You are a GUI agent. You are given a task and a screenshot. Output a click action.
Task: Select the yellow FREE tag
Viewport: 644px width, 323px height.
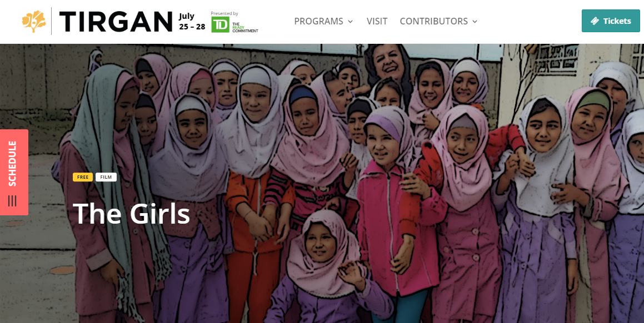(83, 177)
